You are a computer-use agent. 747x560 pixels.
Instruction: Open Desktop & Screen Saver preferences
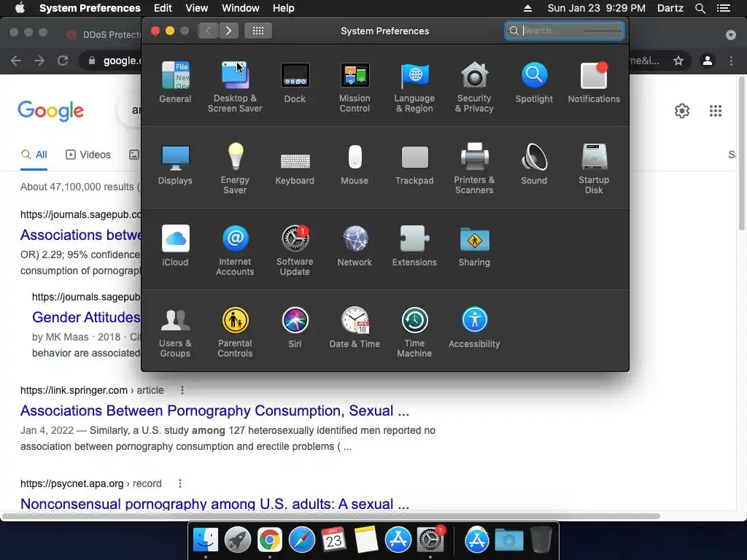[x=235, y=87]
